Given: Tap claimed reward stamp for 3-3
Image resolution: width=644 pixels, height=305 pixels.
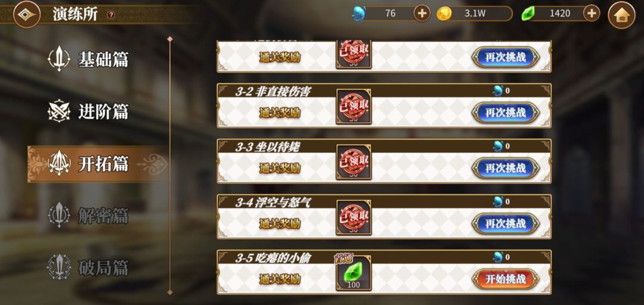Looking at the screenshot, I should 354,162.
